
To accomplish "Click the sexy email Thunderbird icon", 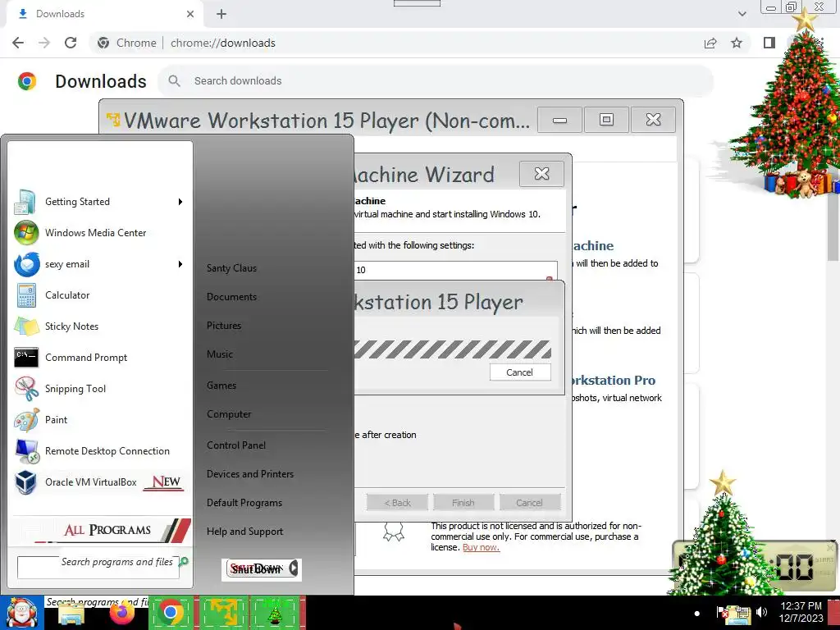I will [26, 264].
